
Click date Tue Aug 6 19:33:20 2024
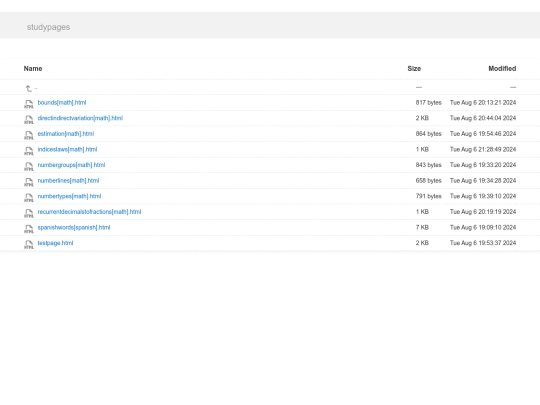[483, 165]
